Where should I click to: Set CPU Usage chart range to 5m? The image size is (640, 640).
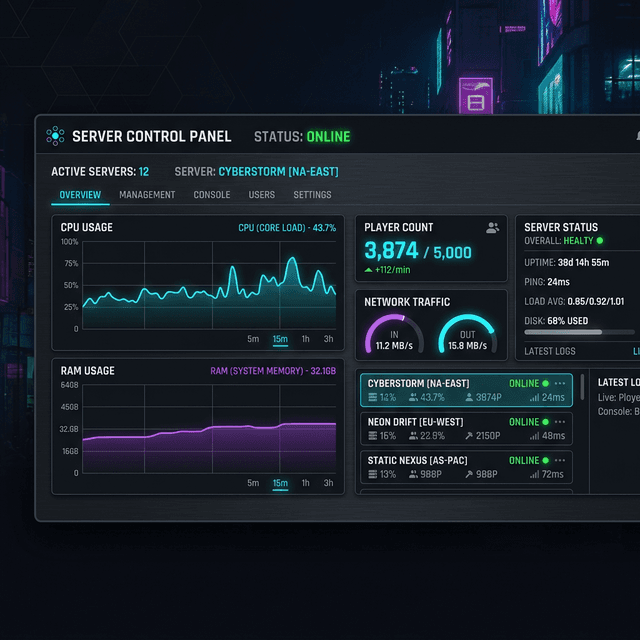pos(253,339)
